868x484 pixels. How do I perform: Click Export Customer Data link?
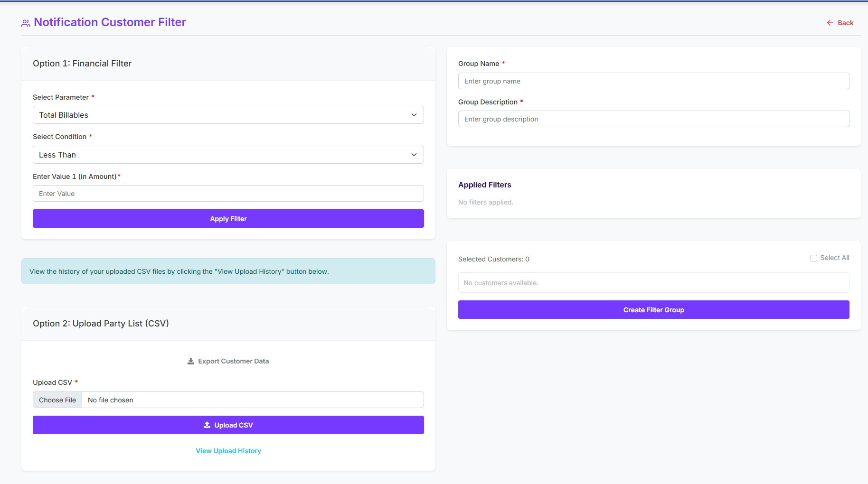click(x=228, y=361)
